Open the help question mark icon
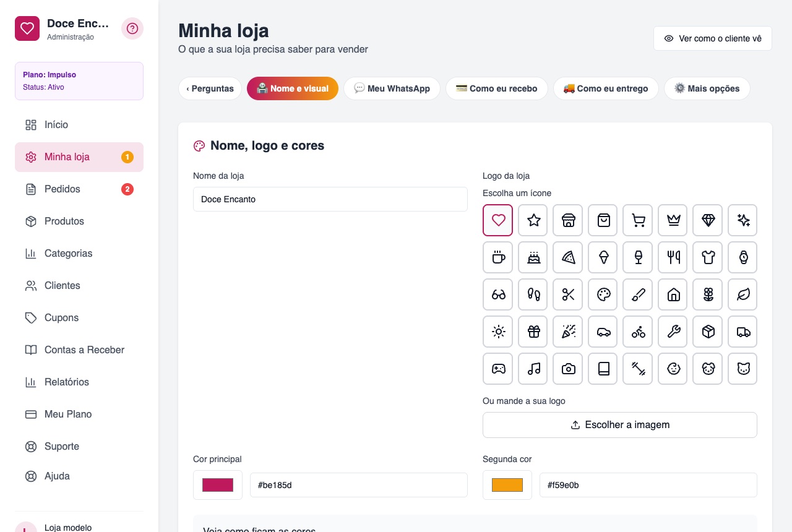Screen dimensions: 792x532 point(132,28)
